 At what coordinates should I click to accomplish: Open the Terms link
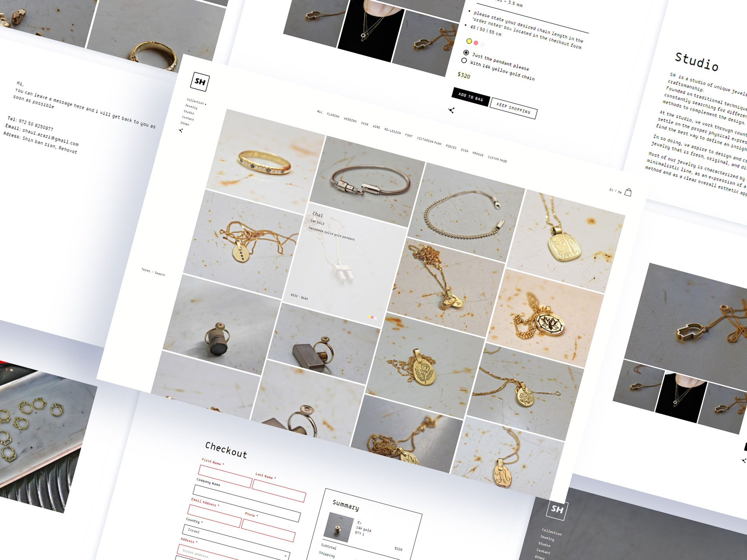[146, 270]
